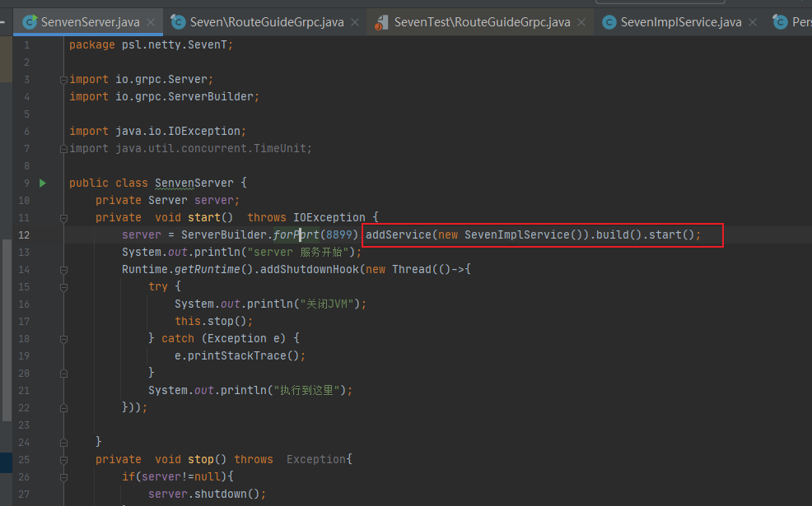Screen dimensions: 812x506
Task: Click line number 27 in the gutter
Action: (x=24, y=494)
